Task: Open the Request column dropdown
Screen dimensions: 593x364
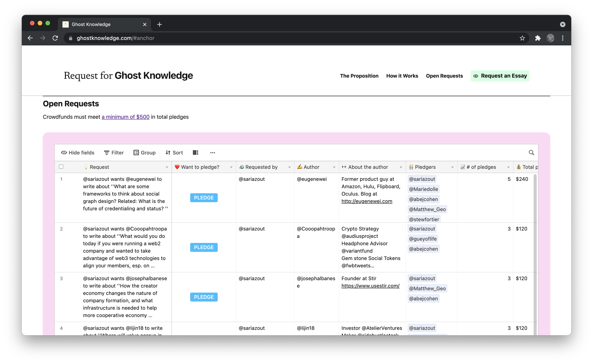Action: (x=167, y=167)
